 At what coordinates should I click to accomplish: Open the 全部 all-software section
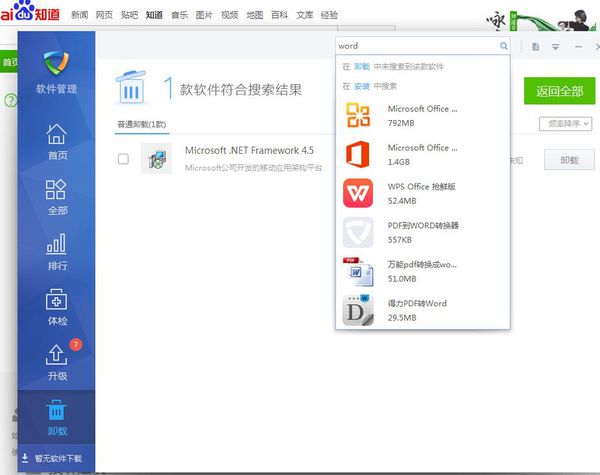click(x=57, y=197)
